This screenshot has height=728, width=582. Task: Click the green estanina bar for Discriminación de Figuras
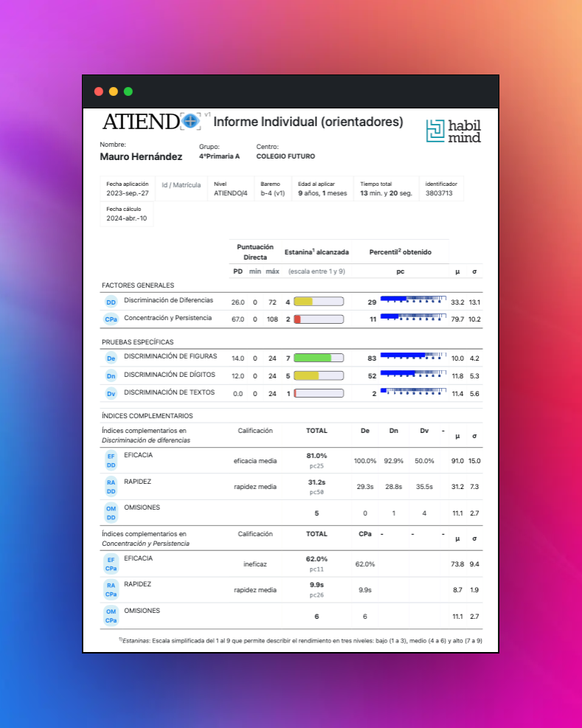point(319,358)
